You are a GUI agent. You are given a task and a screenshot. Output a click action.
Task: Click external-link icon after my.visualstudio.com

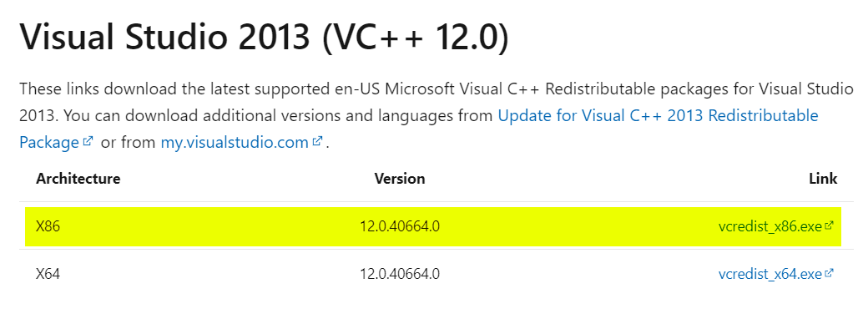point(317,141)
